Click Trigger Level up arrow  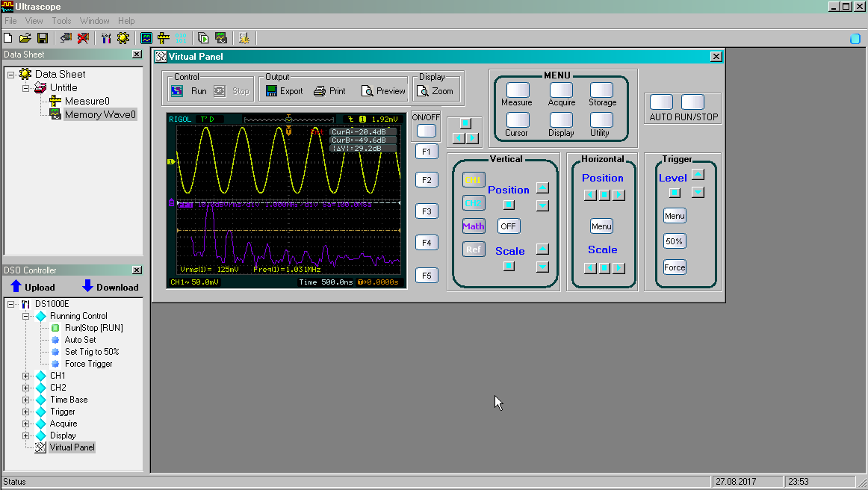click(698, 174)
